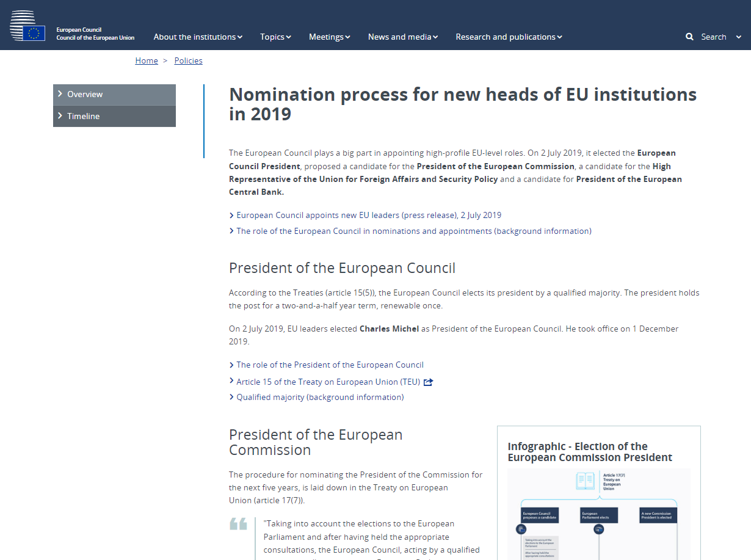Click the external link icon beside Article 15
The height and width of the screenshot is (560, 751).
428,382
